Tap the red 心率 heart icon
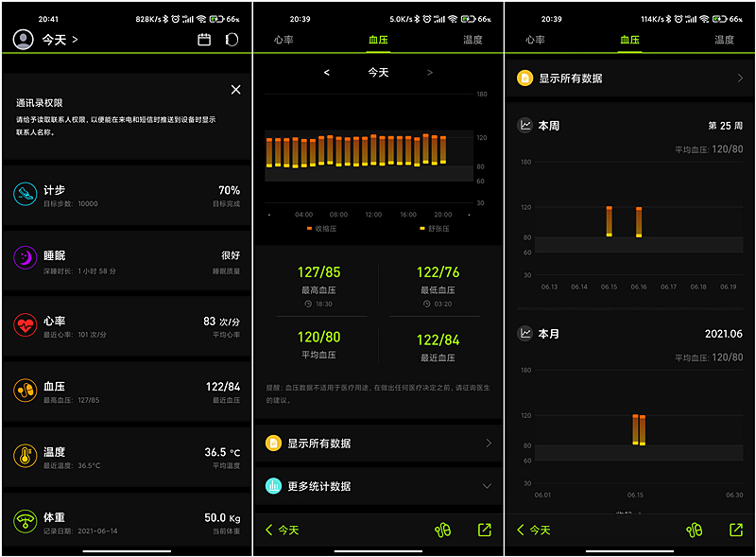This screenshot has width=756, height=557. [25, 324]
